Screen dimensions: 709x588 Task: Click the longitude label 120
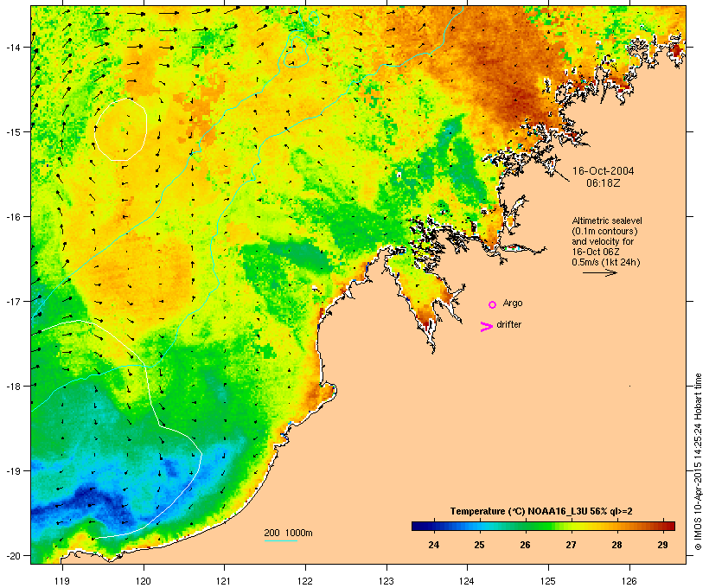144,581
